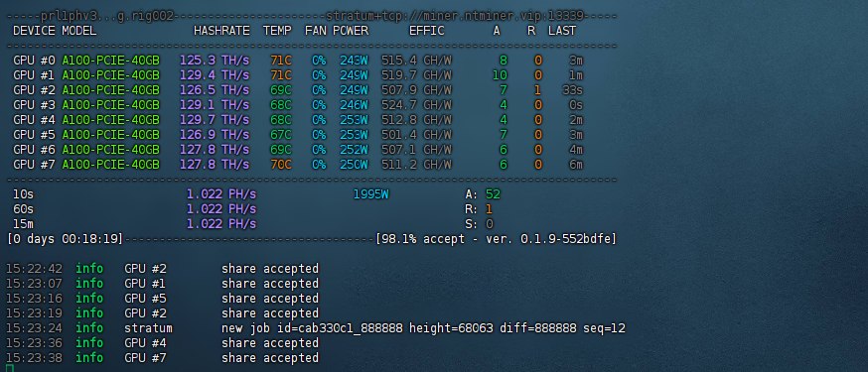This screenshot has width=868, height=372.
Task: Click the 10s average 1.022 PH/s
Action: [221, 194]
